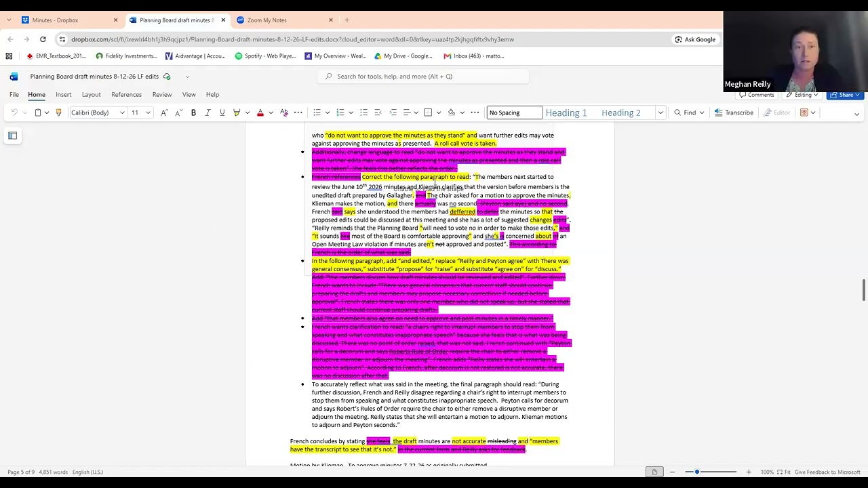
Task: Click Give Feedback to Microsoft link
Action: coord(827,472)
